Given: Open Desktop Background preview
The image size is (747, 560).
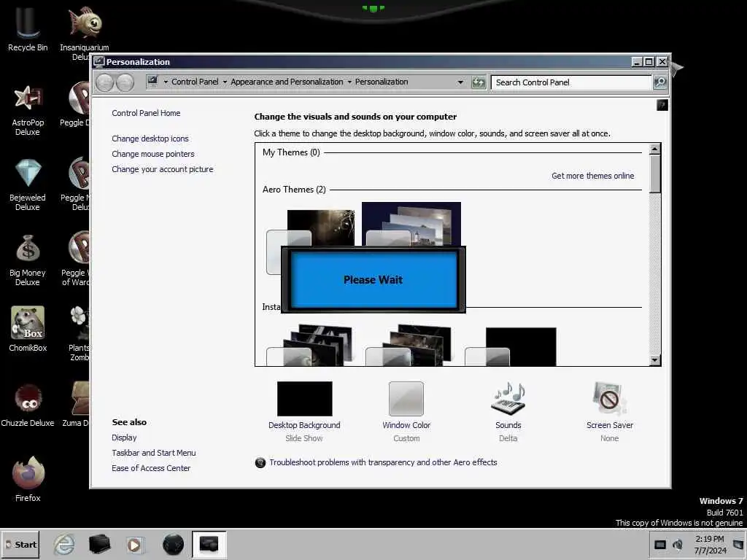Looking at the screenshot, I should 304,399.
